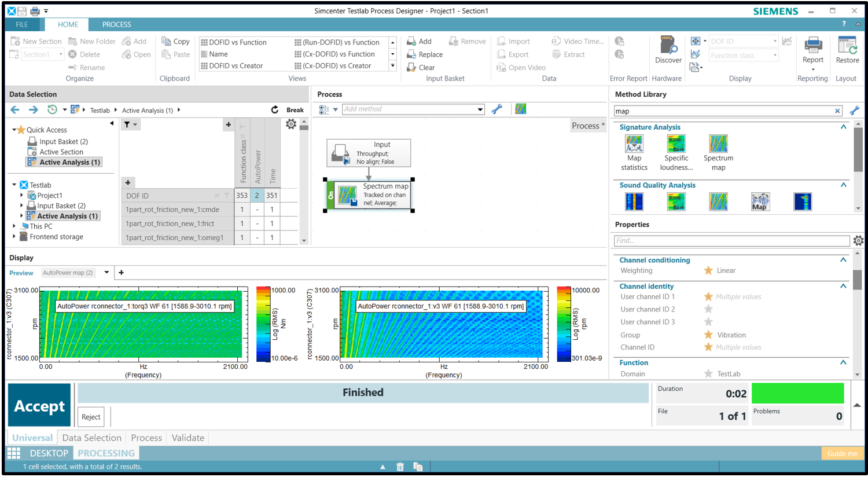Click the Restore layout icon
The image size is (868, 477).
847,45
